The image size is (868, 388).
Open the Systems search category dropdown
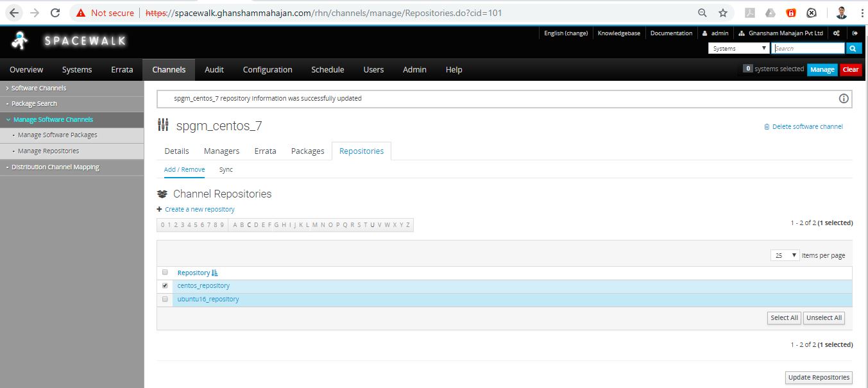(739, 49)
